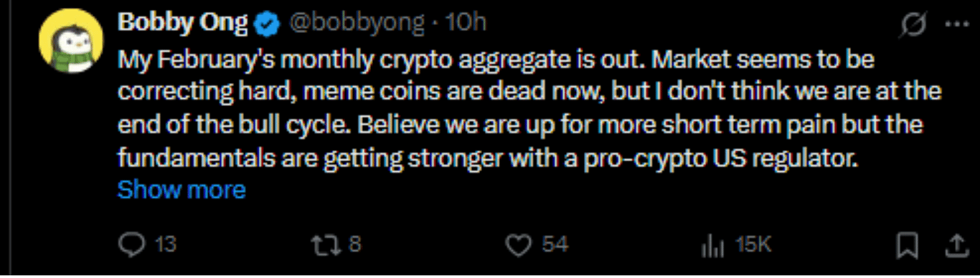Open the Bobby Ong display name link
This screenshot has height=278, width=980.
(184, 24)
